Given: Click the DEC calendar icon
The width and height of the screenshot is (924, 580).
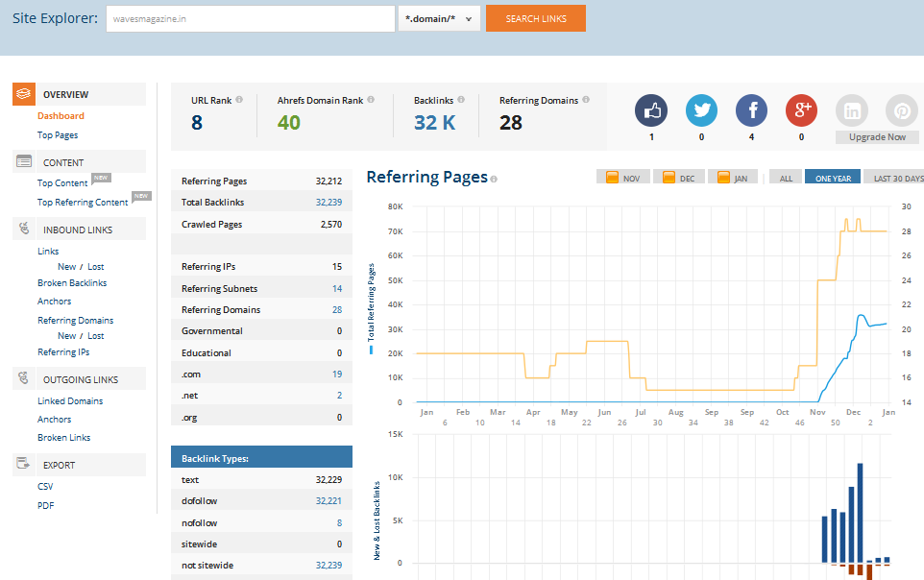Looking at the screenshot, I should coord(669,178).
